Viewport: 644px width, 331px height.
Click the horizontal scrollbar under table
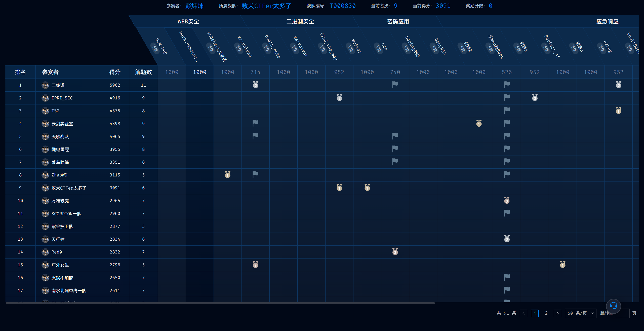[220, 303]
